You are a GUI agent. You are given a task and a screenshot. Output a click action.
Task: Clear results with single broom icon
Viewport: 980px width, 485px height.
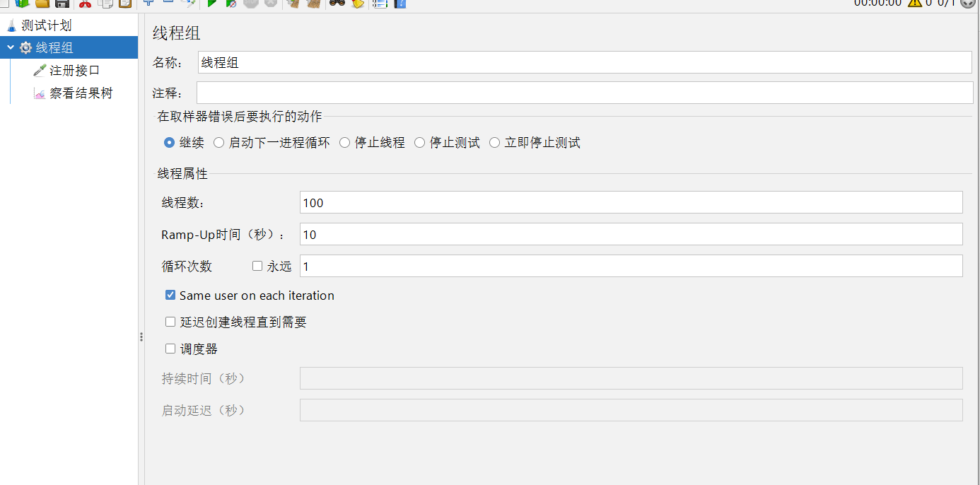pos(293,3)
